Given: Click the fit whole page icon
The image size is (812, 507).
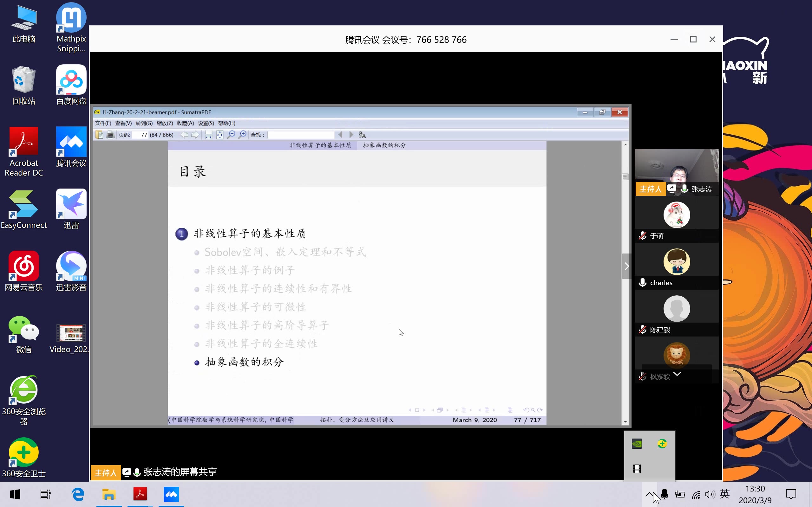Looking at the screenshot, I should 219,135.
